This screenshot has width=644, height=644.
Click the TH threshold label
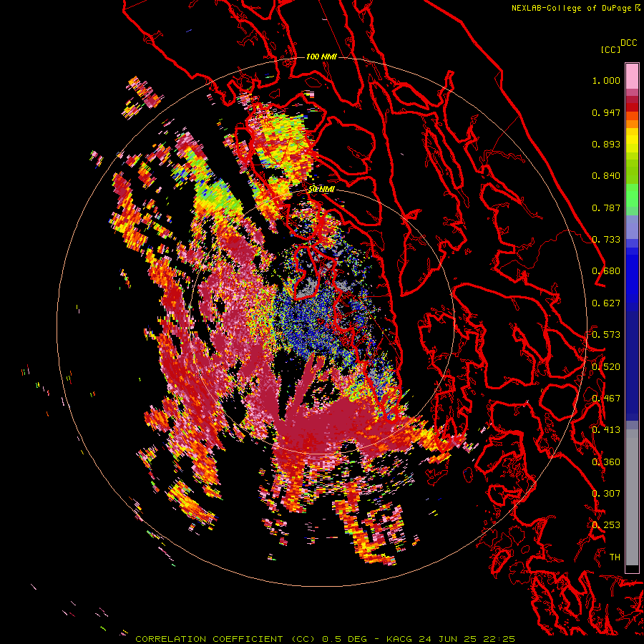(x=615, y=557)
